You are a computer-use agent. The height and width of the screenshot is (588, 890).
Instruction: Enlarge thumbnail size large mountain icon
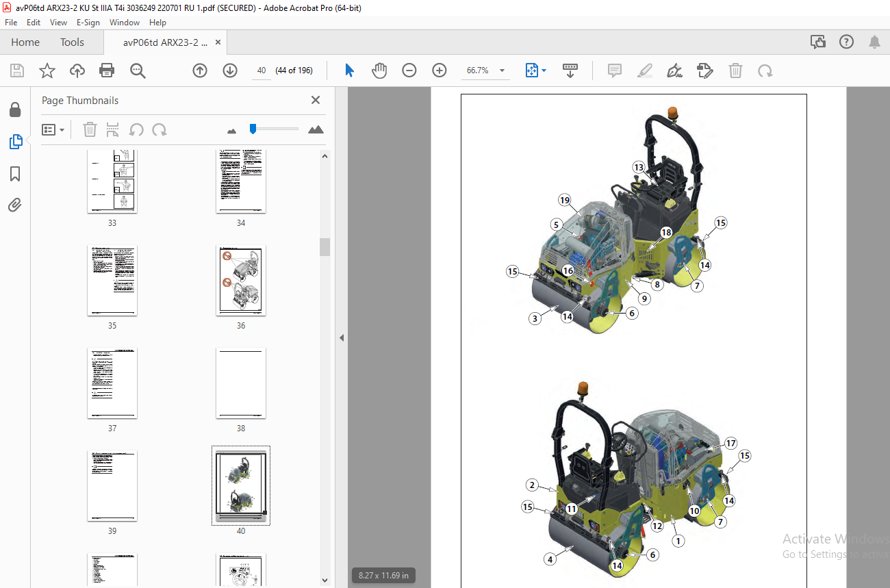316,129
